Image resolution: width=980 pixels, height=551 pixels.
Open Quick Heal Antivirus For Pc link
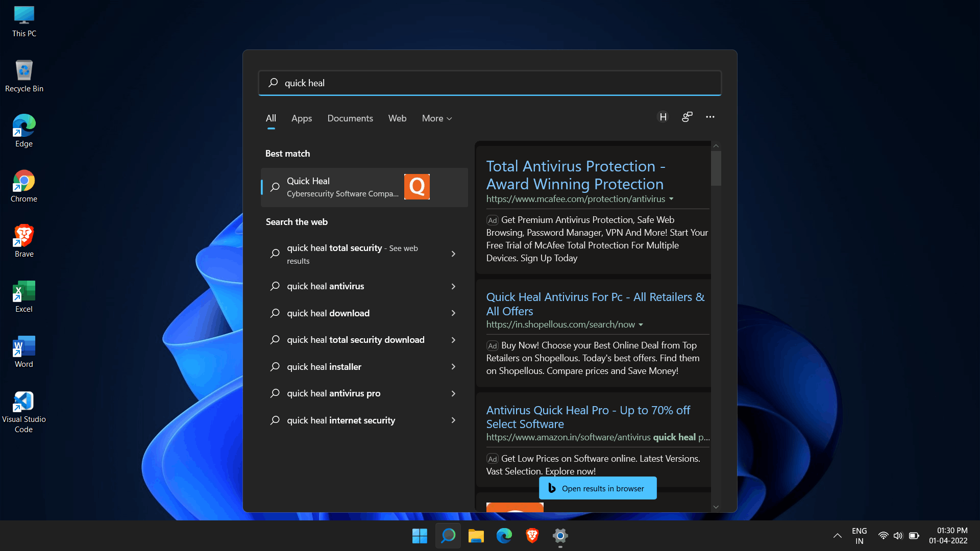[x=595, y=304]
